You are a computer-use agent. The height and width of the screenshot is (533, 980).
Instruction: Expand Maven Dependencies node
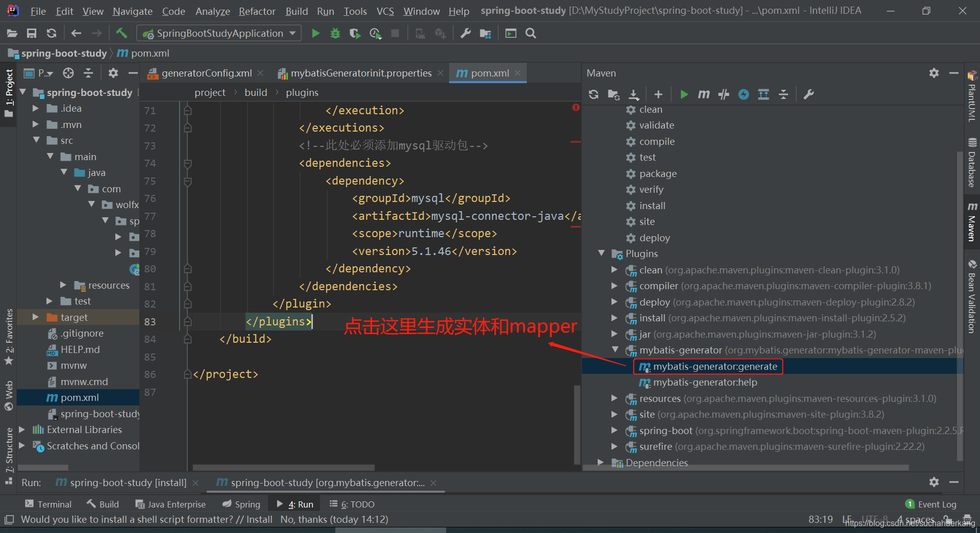pyautogui.click(x=601, y=463)
